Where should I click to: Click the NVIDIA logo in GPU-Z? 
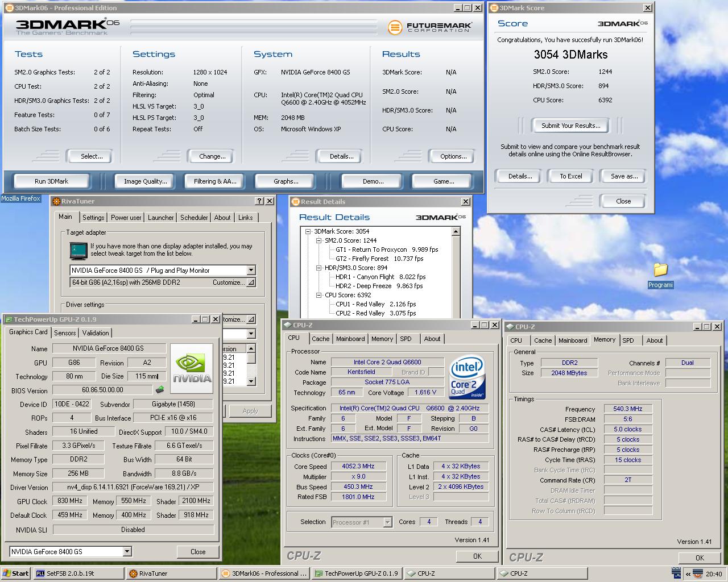click(192, 369)
